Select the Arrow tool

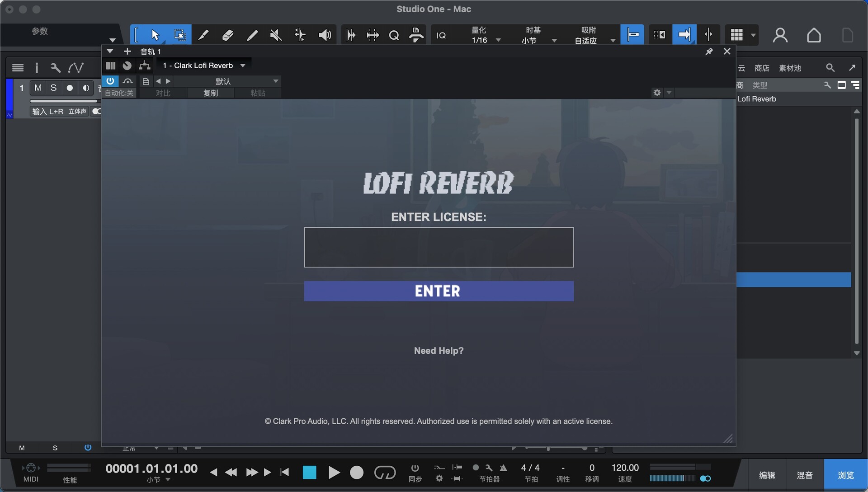tap(155, 35)
